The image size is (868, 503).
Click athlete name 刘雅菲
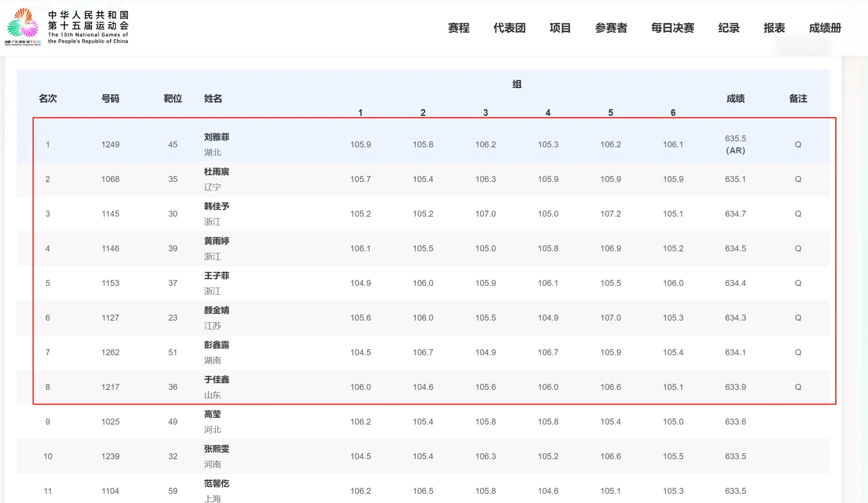pos(217,137)
